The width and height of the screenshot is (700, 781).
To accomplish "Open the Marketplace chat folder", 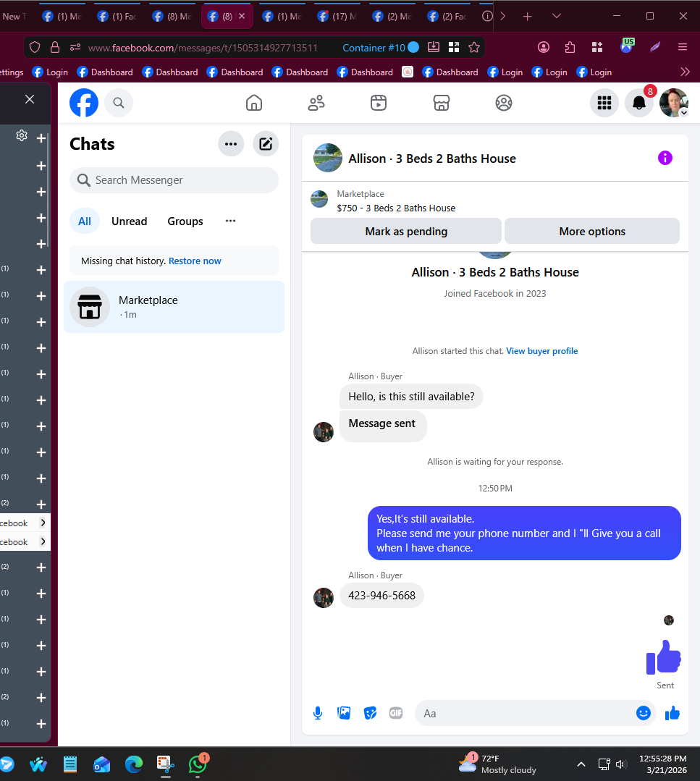I will (x=174, y=307).
